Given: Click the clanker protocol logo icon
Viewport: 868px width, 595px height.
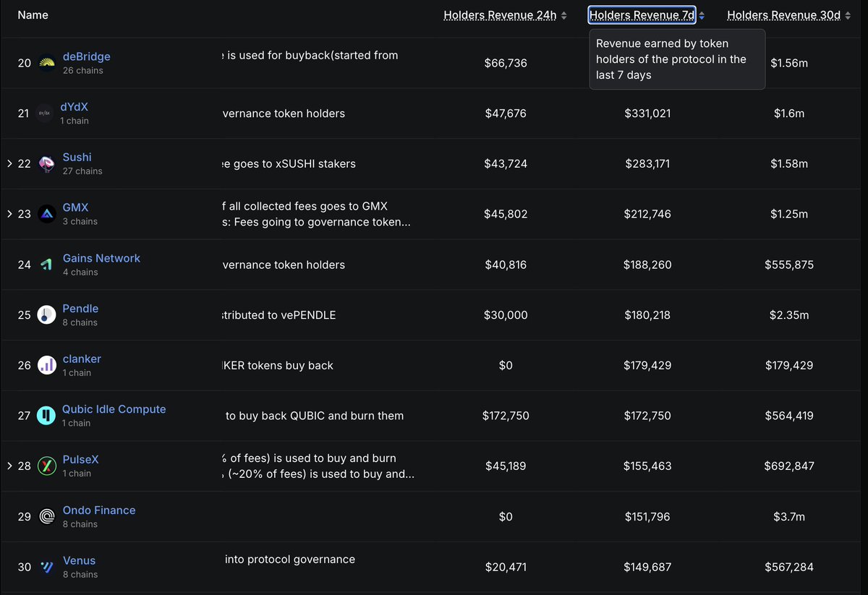Looking at the screenshot, I should coord(47,365).
